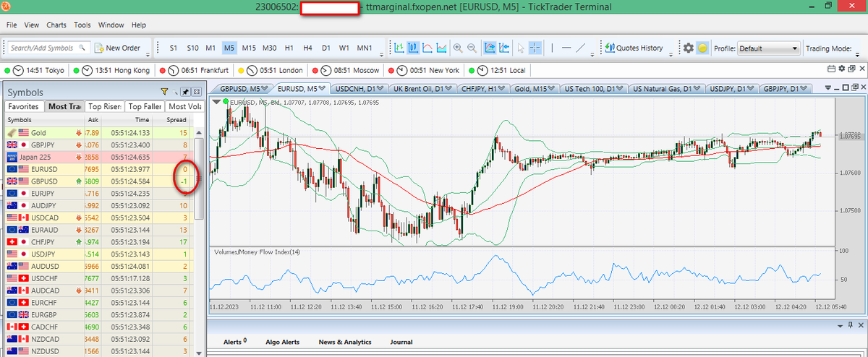This screenshot has height=357, width=868.
Task: Open Quotes History
Action: point(634,48)
